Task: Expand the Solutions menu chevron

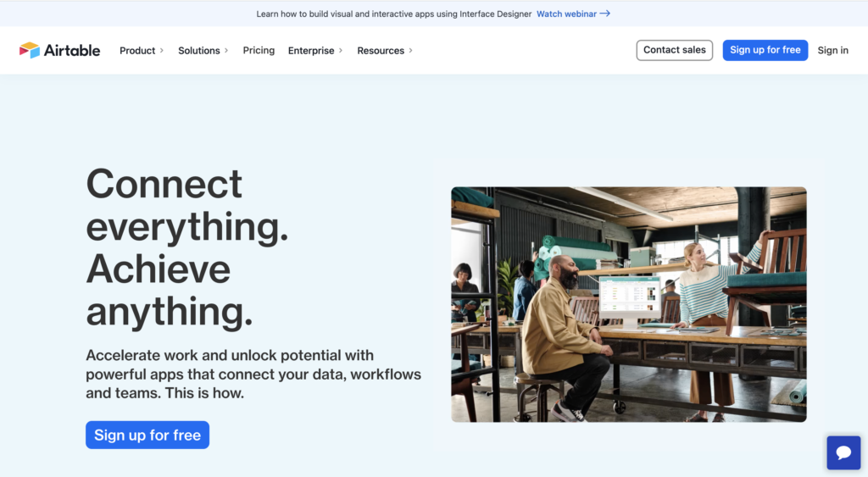Action: (226, 50)
